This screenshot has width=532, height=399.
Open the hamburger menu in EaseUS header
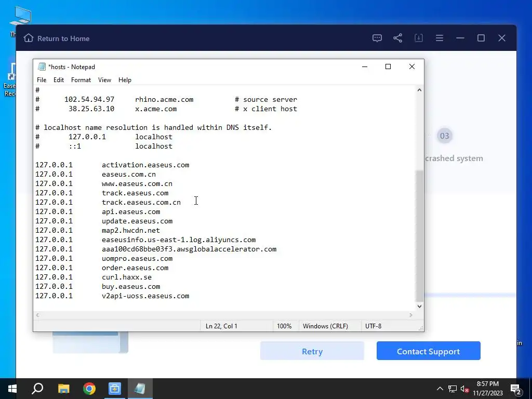coord(440,38)
